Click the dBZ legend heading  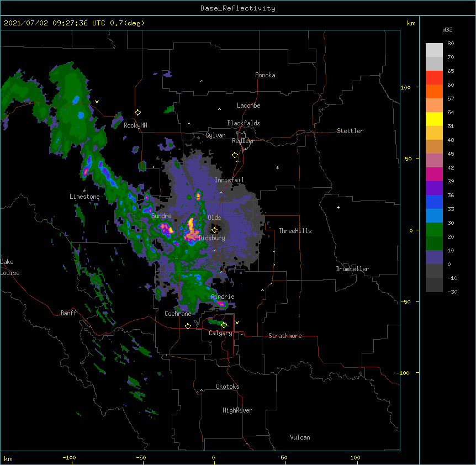click(x=447, y=29)
